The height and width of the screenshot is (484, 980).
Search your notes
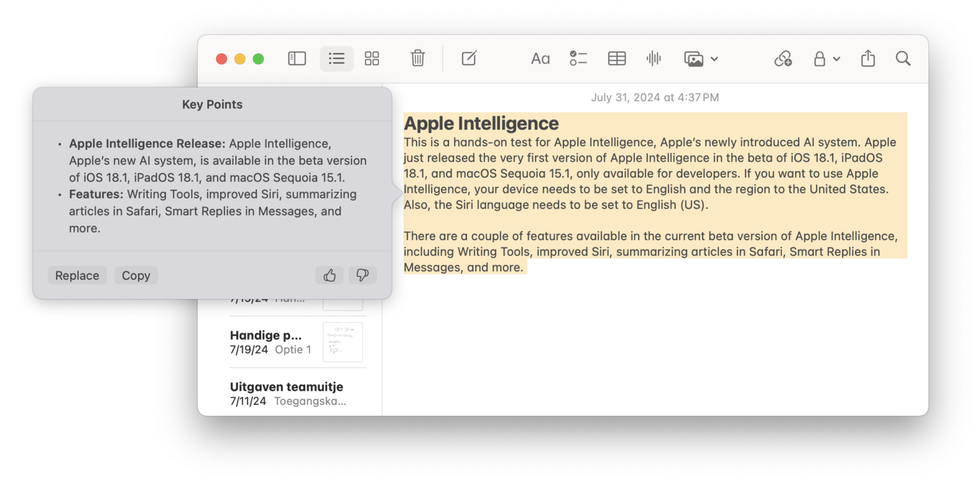coord(903,58)
